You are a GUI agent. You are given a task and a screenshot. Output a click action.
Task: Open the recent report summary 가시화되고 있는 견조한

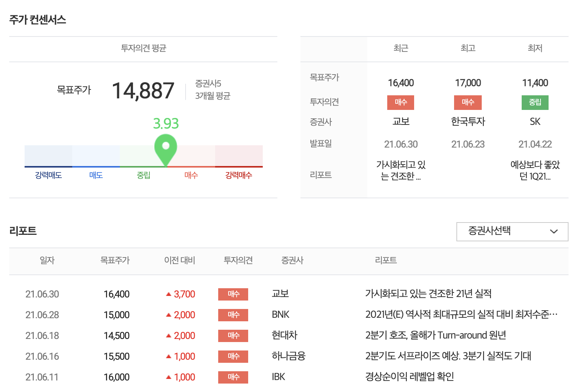point(401,171)
